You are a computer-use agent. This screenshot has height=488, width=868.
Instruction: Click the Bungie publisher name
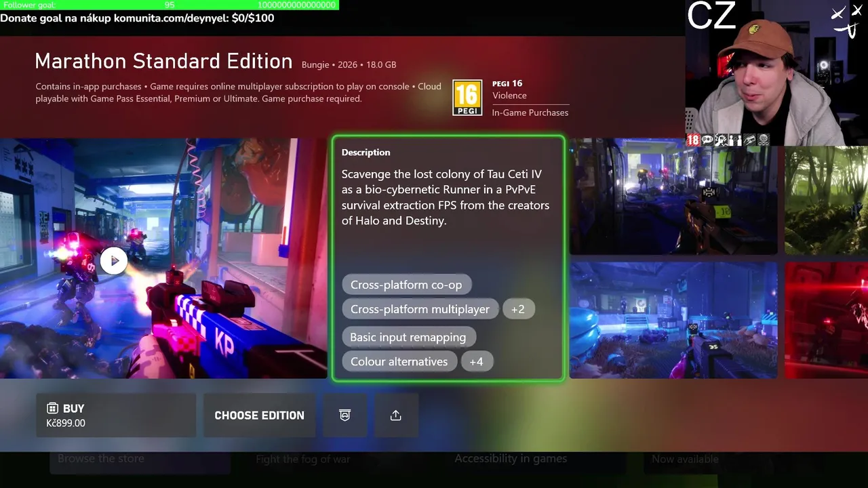click(315, 65)
